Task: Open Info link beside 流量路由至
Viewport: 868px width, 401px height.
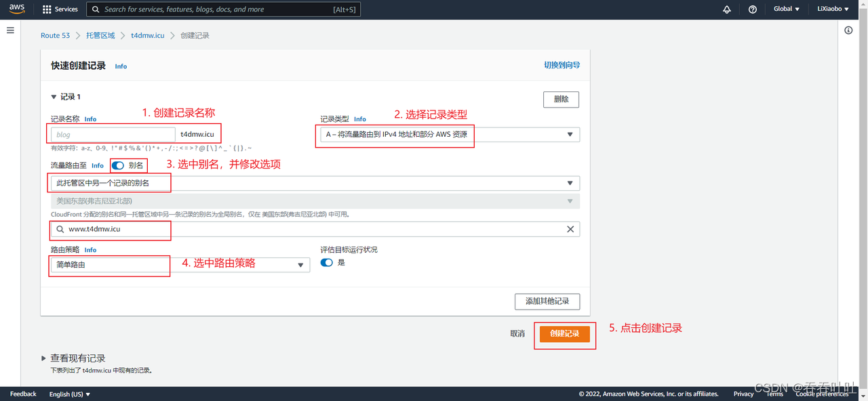Action: point(98,165)
